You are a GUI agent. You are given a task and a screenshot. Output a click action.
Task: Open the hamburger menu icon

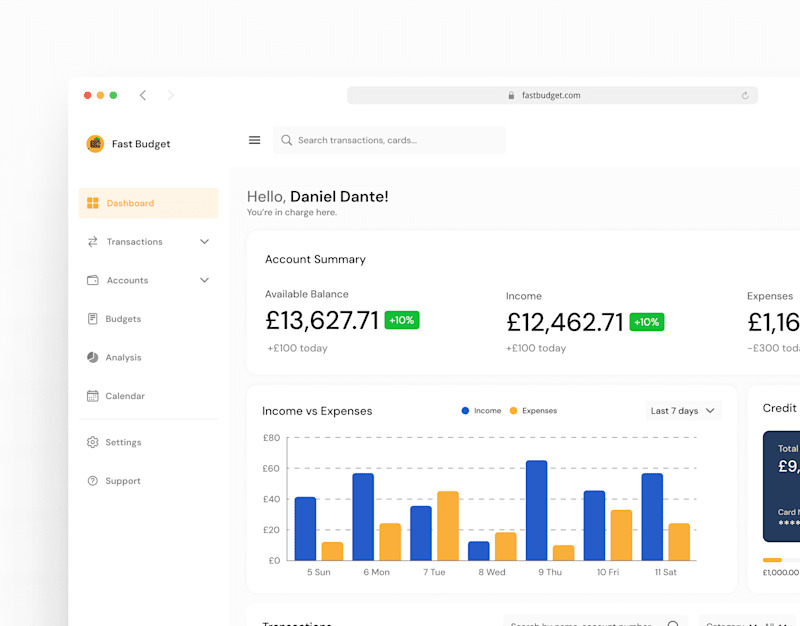click(255, 140)
